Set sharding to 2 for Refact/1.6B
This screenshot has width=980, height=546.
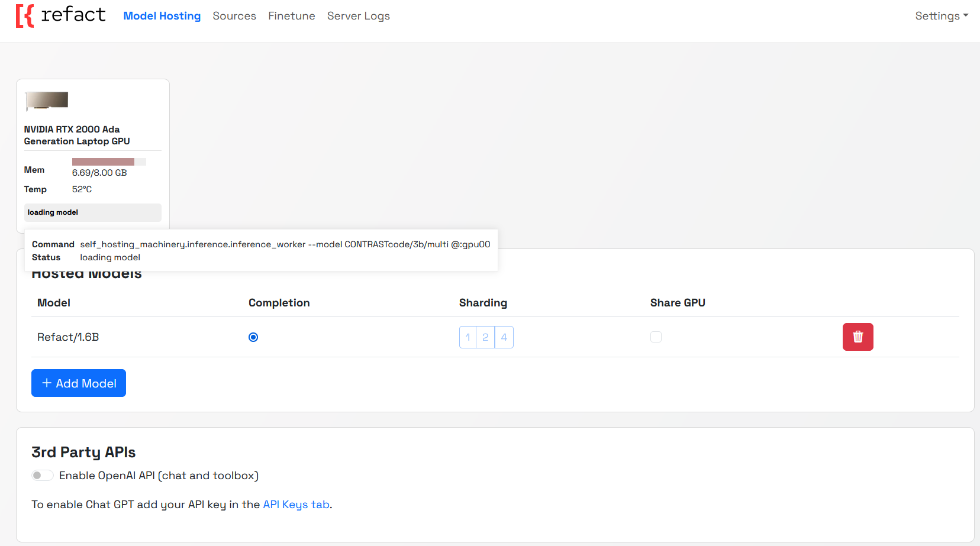485,337
